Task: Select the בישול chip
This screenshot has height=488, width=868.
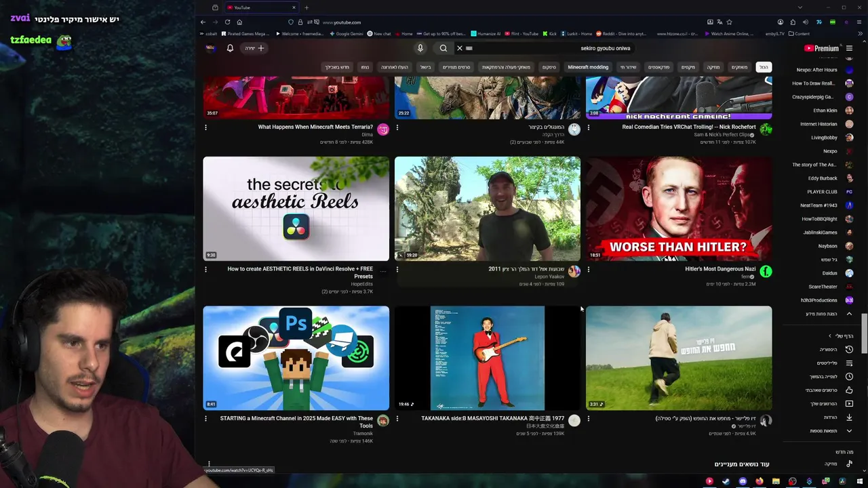Action: 425,67
